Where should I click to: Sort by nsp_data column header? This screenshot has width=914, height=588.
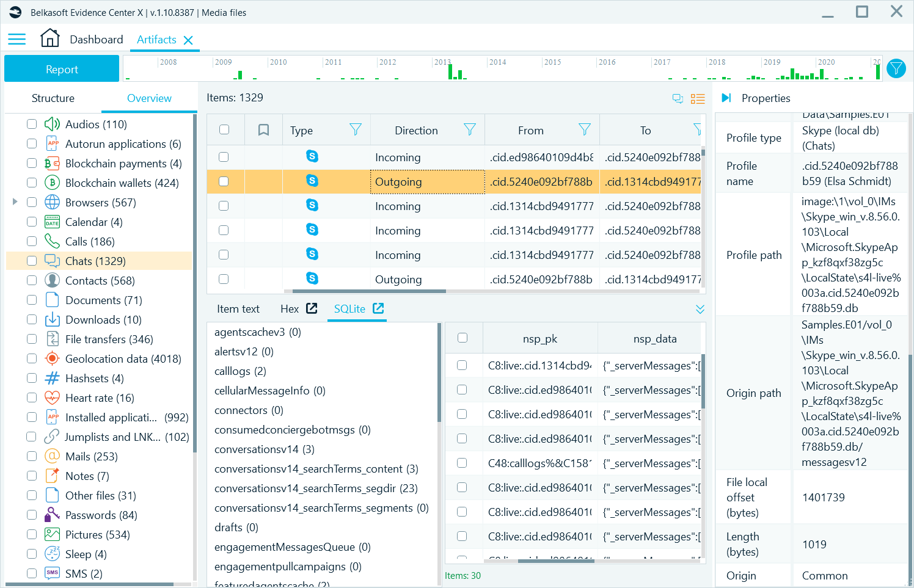coord(655,338)
